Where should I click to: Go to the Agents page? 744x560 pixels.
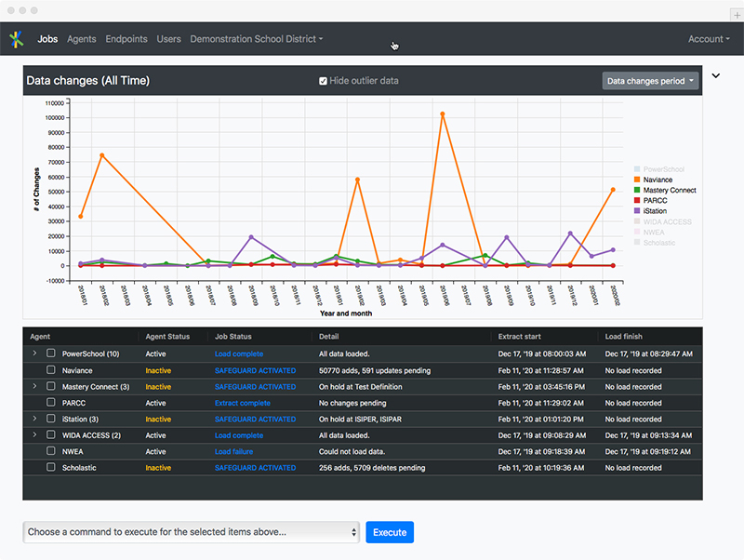[x=82, y=39]
